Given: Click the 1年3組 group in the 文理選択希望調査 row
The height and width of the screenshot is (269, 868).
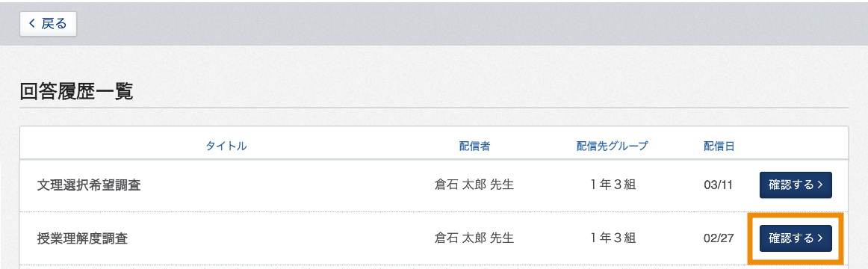Looking at the screenshot, I should 613,185.
